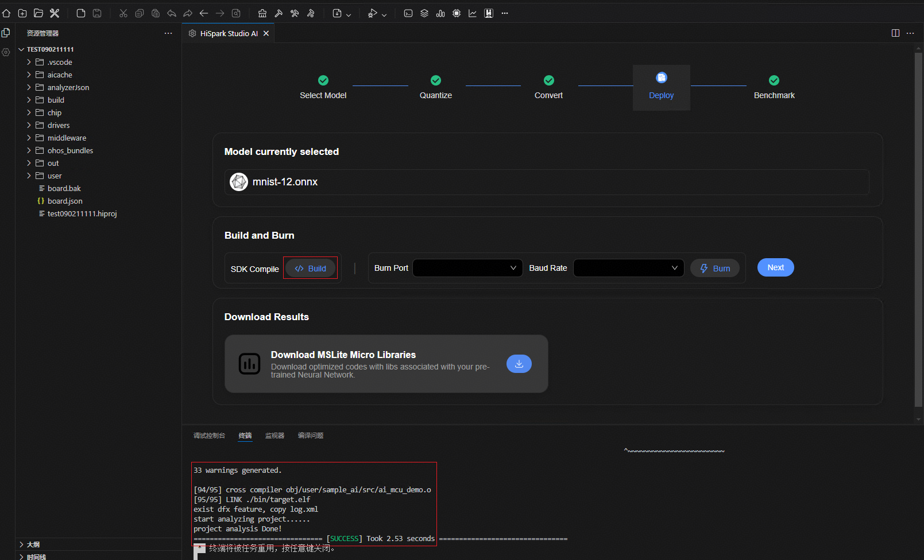Go to the Select Model step
The image size is (924, 560).
click(x=323, y=87)
